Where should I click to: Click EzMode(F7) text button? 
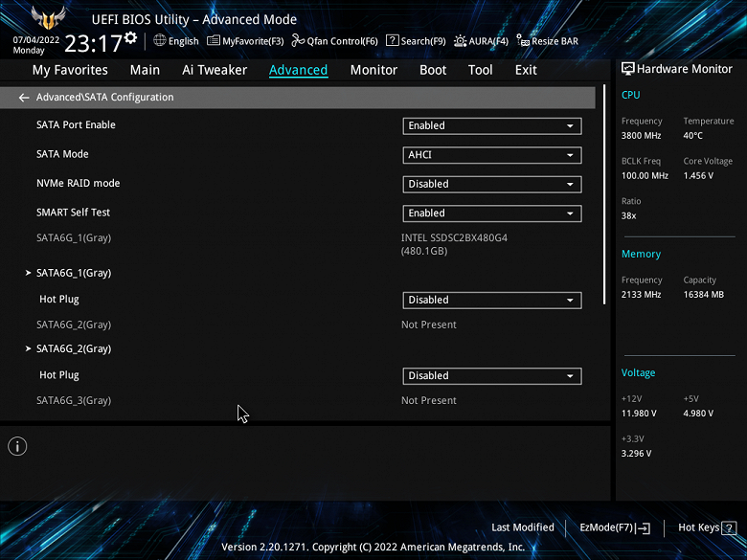[606, 527]
